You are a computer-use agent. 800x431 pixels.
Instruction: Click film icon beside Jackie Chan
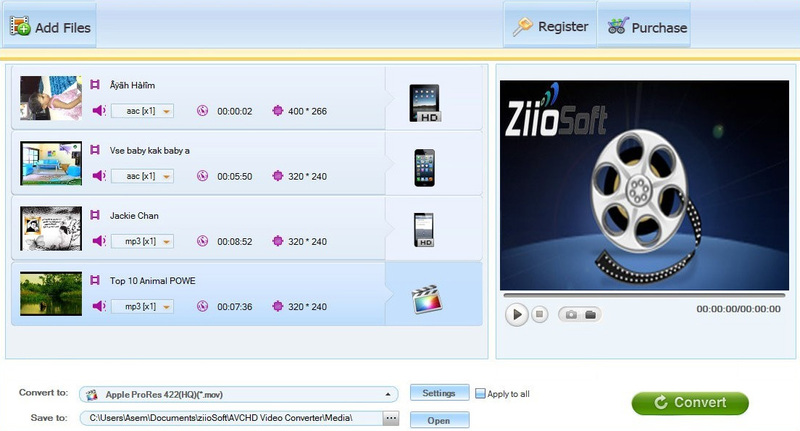pos(95,215)
